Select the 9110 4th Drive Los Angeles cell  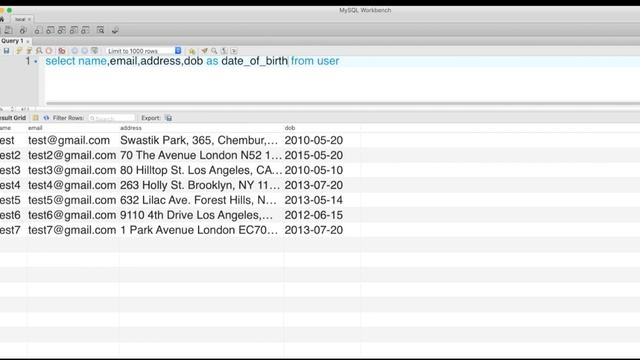(201, 215)
